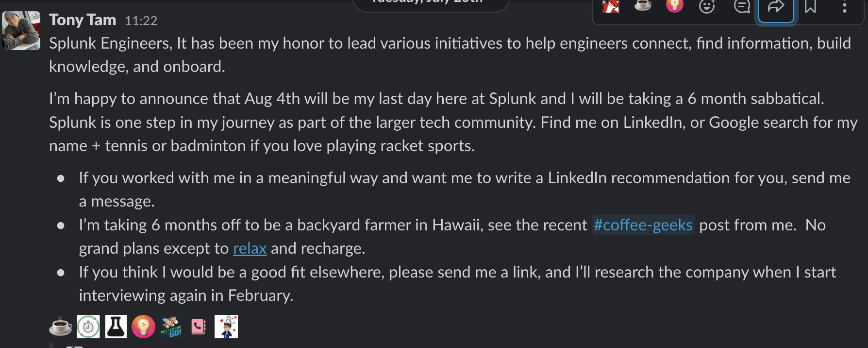Click the cartoon person with cat emoji

(x=226, y=327)
